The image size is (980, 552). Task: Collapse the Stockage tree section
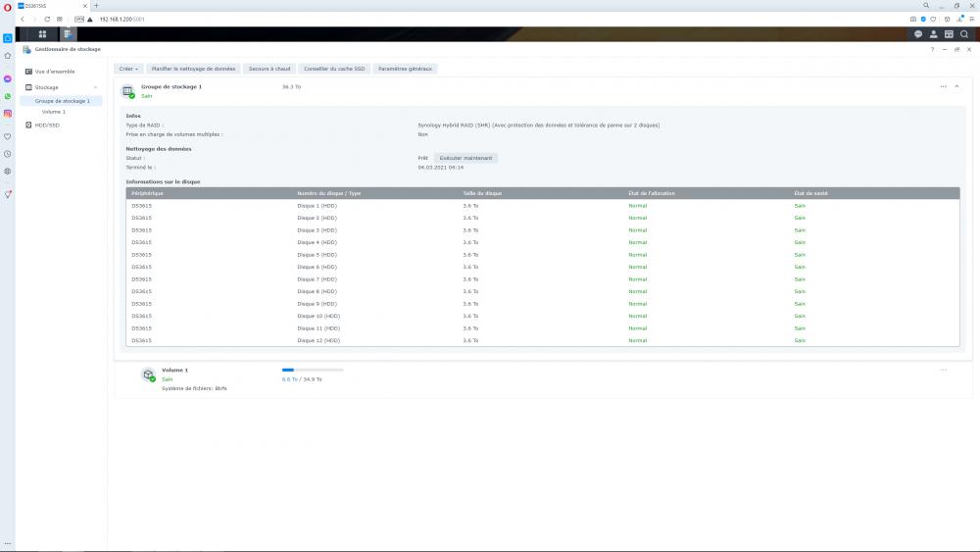pos(95,87)
